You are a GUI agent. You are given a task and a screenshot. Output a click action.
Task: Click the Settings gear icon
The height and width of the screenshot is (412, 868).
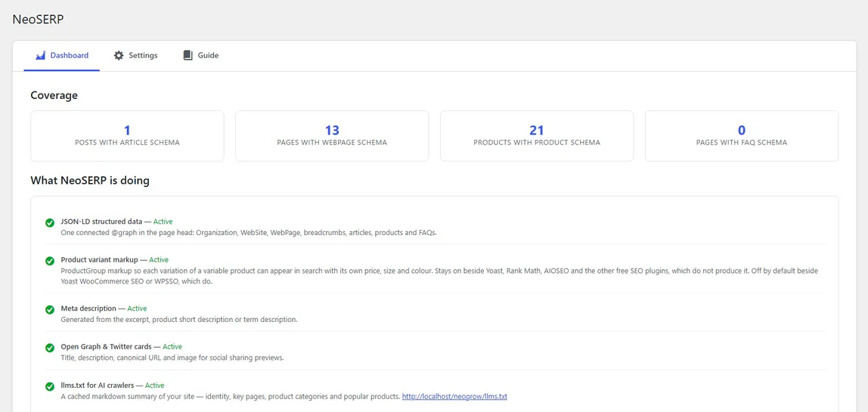[x=119, y=55]
